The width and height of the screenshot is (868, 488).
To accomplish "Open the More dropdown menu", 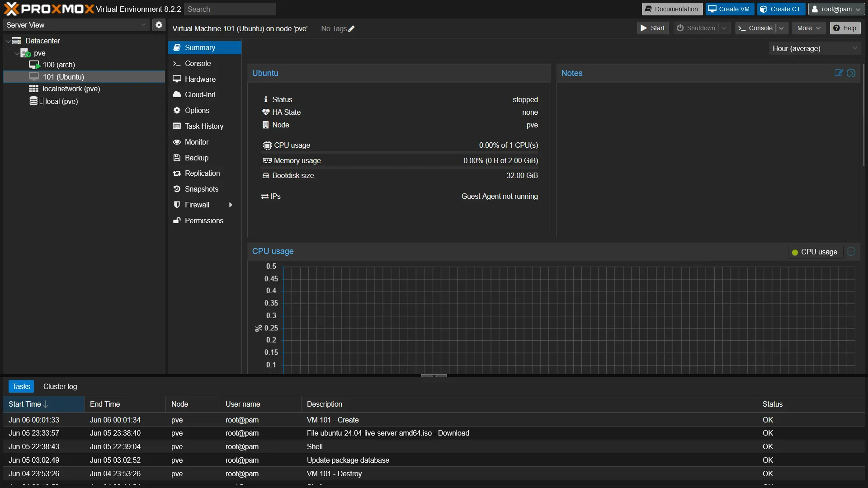I will pos(809,28).
